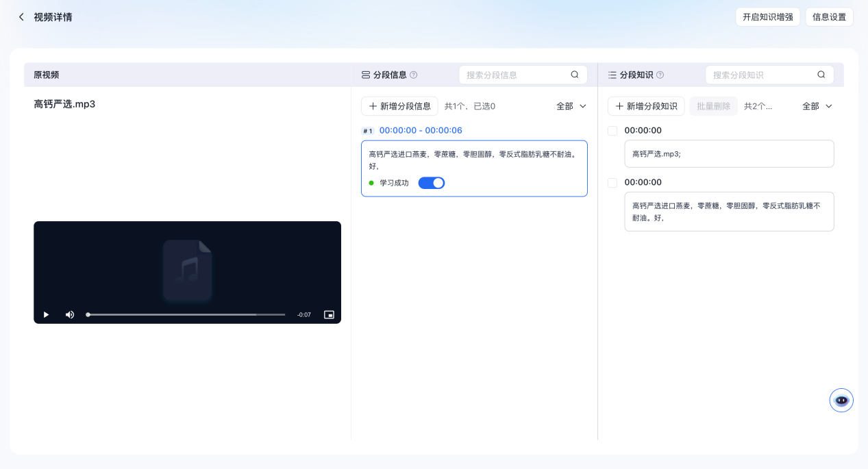868x469 pixels.
Task: Click search magnifier in 搜索分段知识 box
Action: pos(821,75)
